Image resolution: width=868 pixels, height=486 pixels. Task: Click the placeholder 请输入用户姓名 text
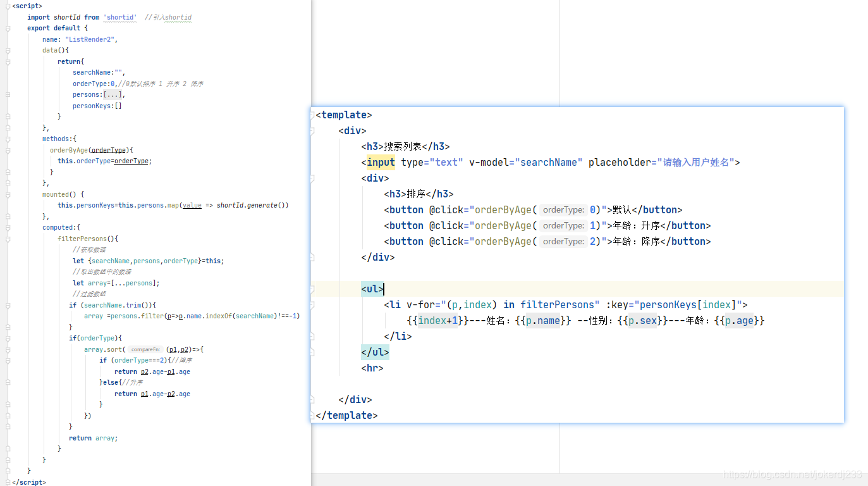[x=698, y=163]
